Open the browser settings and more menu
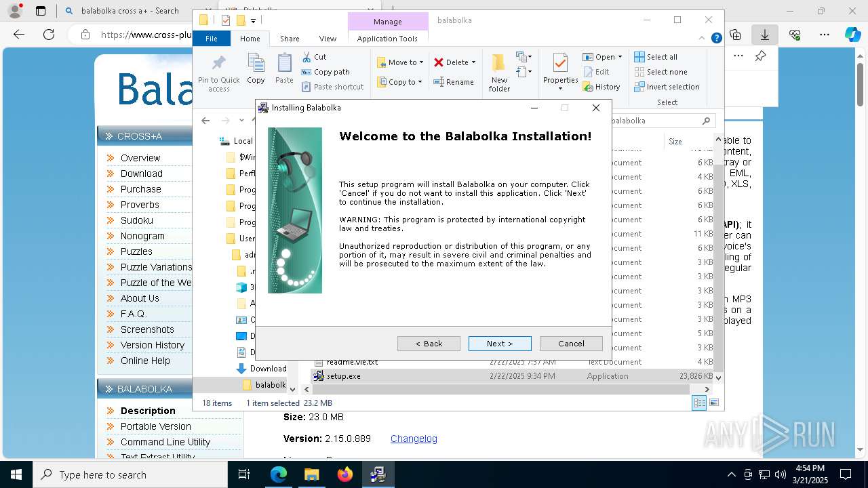868x488 pixels. (824, 35)
